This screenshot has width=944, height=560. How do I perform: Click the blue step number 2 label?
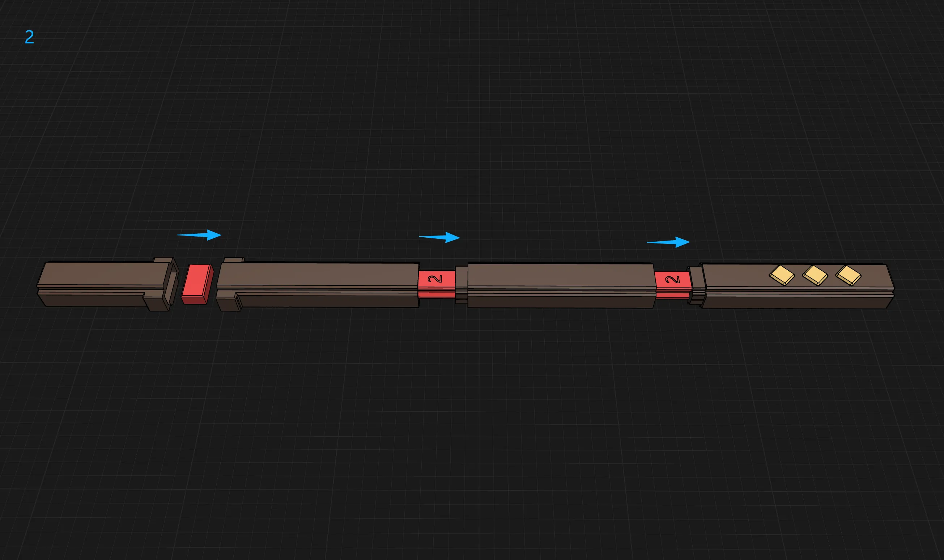(x=29, y=37)
